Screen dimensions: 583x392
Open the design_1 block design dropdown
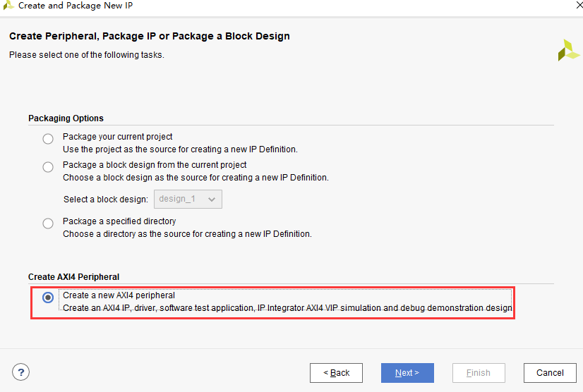coord(188,199)
